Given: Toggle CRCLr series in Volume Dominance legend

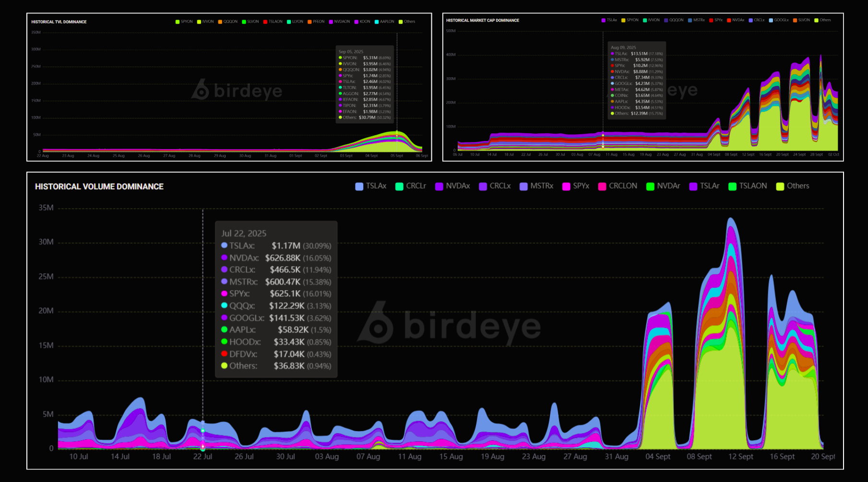Looking at the screenshot, I should (410, 186).
